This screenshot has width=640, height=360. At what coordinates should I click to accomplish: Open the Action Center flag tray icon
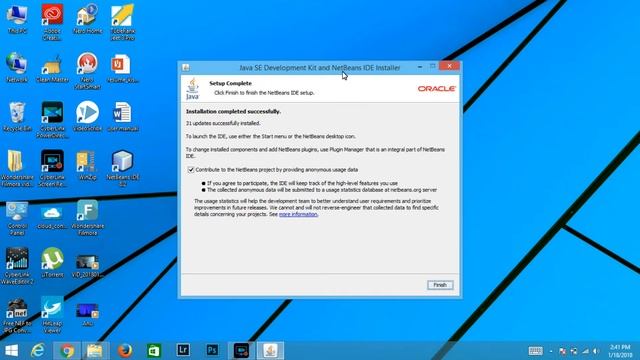click(563, 351)
